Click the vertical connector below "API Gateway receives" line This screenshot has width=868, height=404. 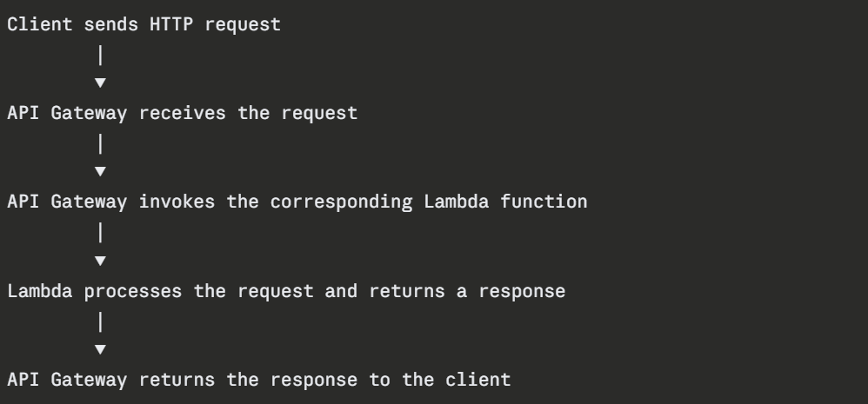[x=100, y=144]
